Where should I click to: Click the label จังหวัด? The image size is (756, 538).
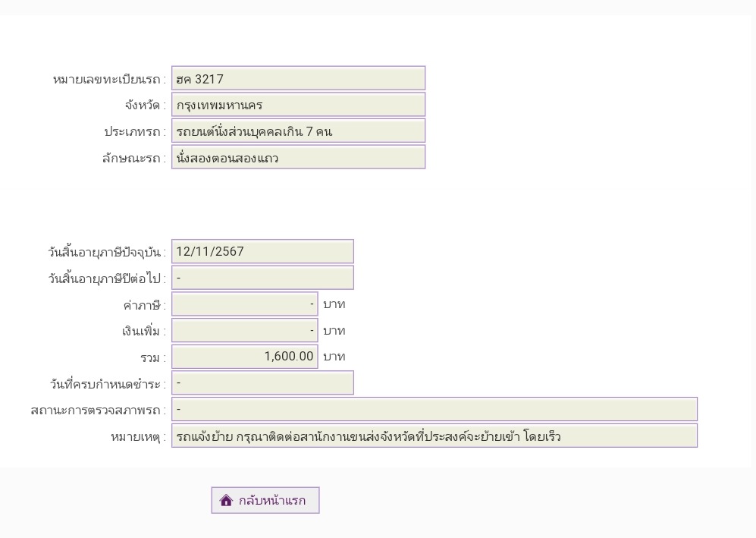coord(145,105)
